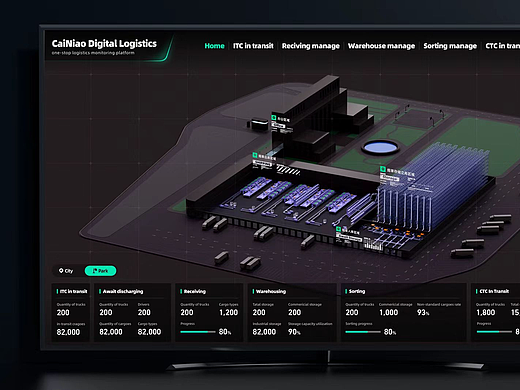Click the CaiNiao Digital Logistics title
The image size is (520, 390).
[x=104, y=44]
